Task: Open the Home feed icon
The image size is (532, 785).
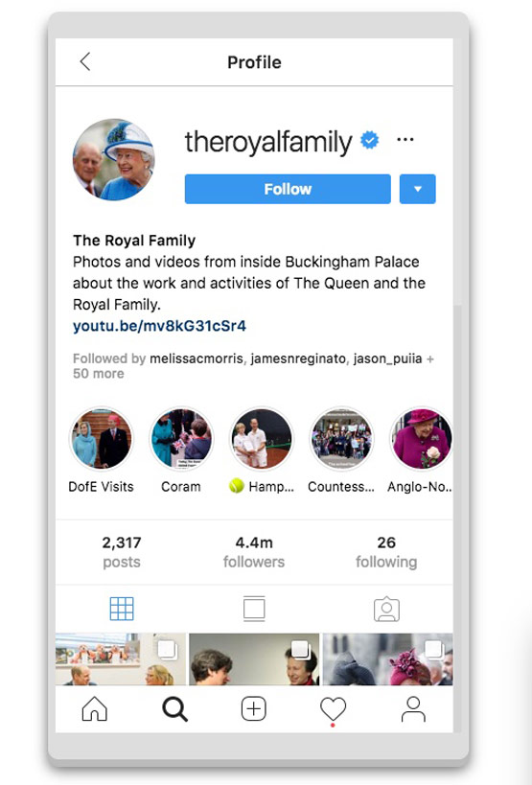Action: (x=95, y=709)
